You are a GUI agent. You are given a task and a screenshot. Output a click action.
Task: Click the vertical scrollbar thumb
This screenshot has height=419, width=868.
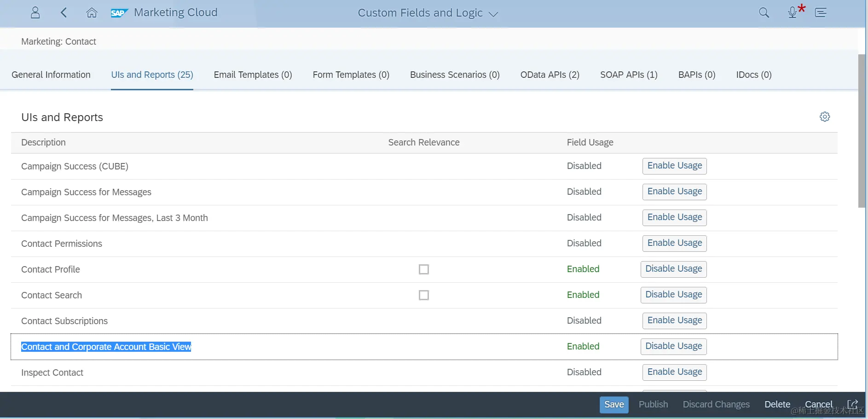(x=862, y=131)
